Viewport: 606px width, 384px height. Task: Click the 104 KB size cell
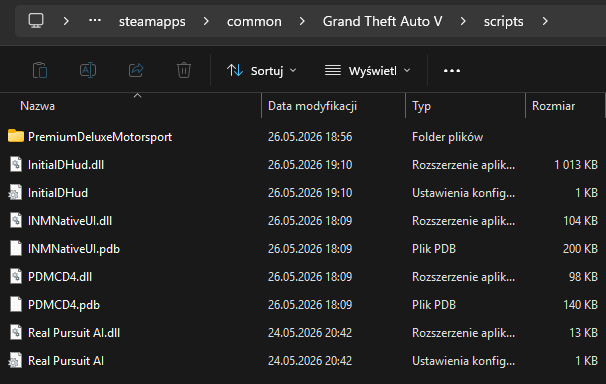(580, 221)
